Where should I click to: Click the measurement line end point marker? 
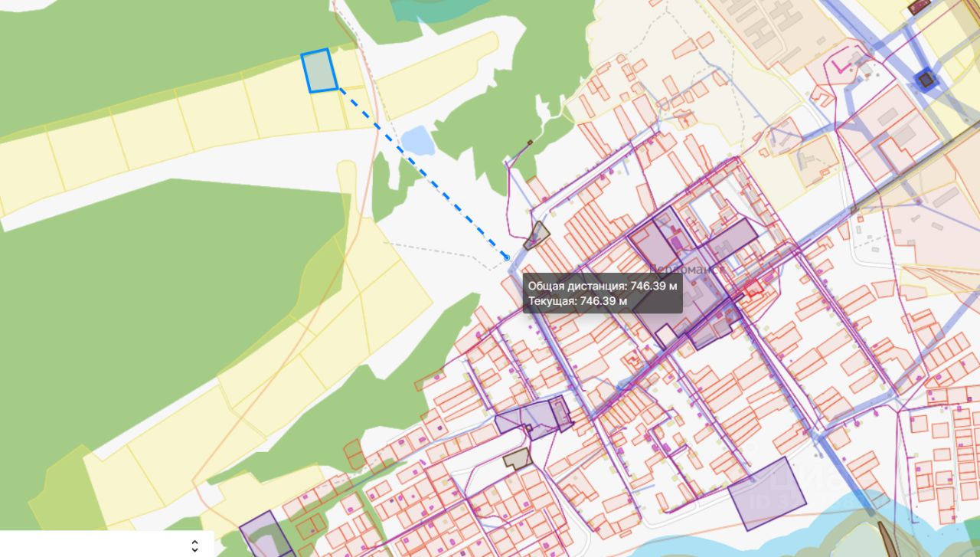[507, 258]
